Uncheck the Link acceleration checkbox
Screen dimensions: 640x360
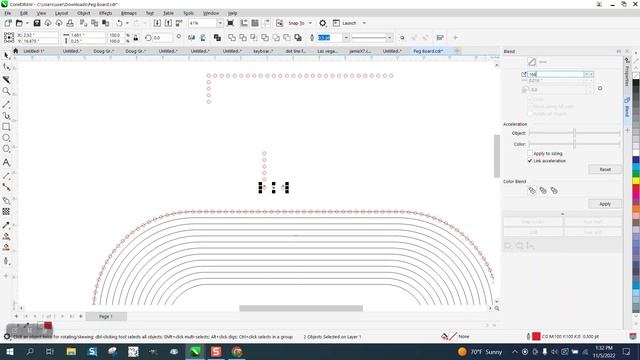530,161
